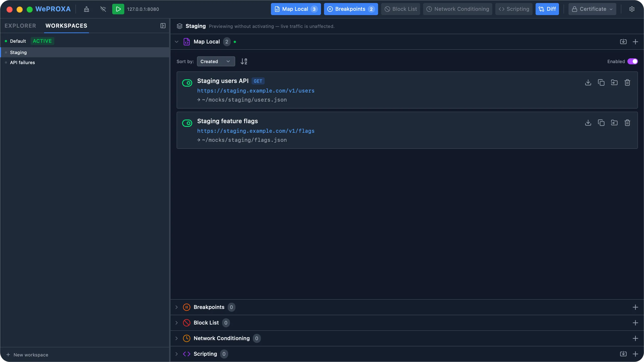Toggle Scripting in top toolbar
Screen dimensions: 644x362
click(x=514, y=9)
